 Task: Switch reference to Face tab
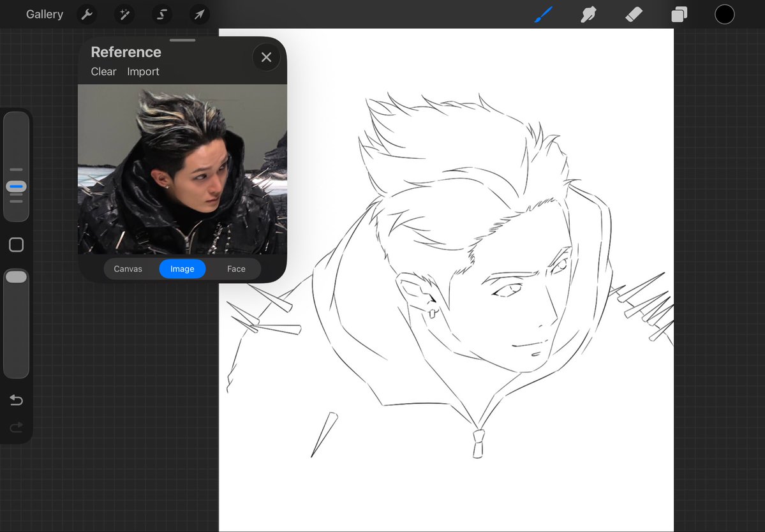(236, 269)
